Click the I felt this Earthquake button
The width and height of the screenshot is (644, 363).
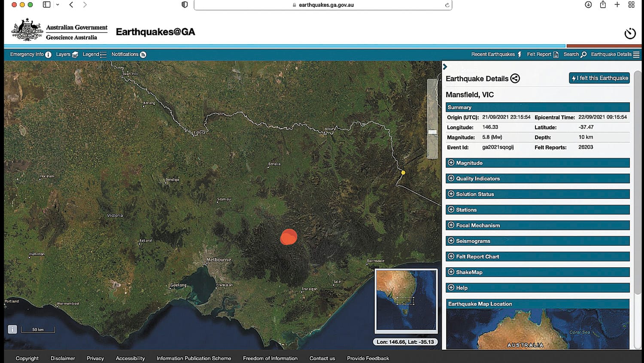tap(599, 78)
